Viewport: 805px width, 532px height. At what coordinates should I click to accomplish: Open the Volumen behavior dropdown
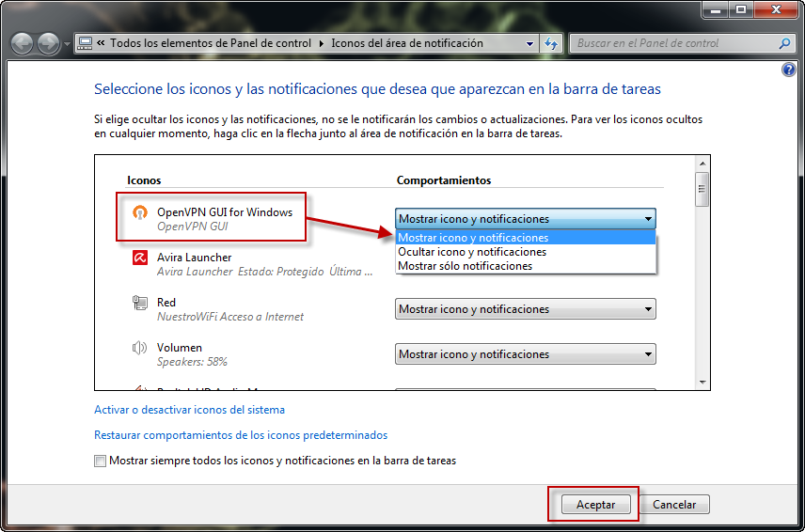pos(525,354)
